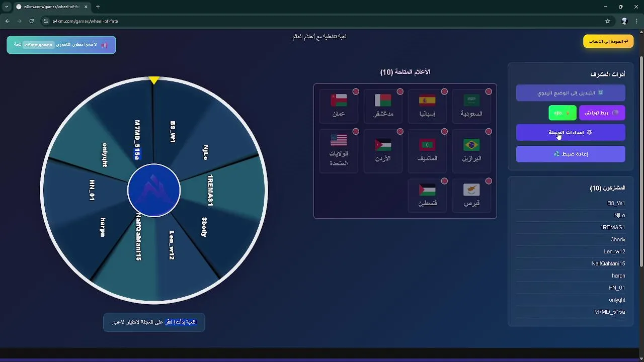
Task: Toggle the red dot on Spain card
Action: pos(444,92)
